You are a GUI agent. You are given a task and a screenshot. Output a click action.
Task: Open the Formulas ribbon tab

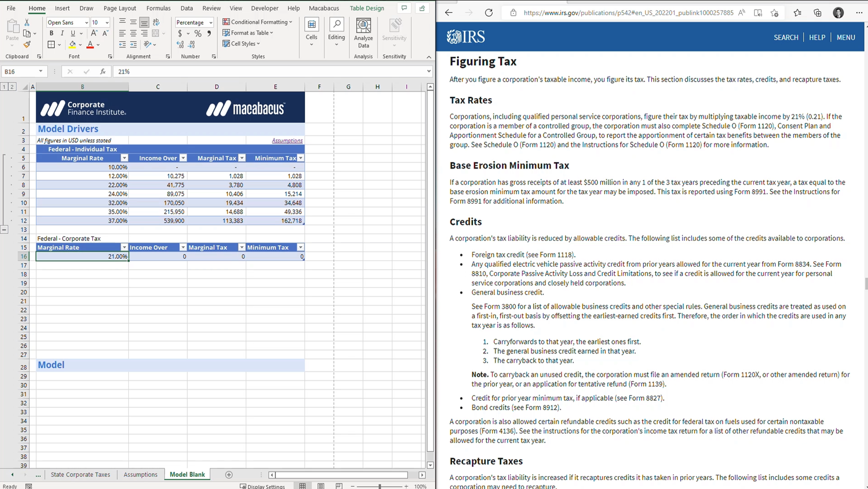click(158, 8)
